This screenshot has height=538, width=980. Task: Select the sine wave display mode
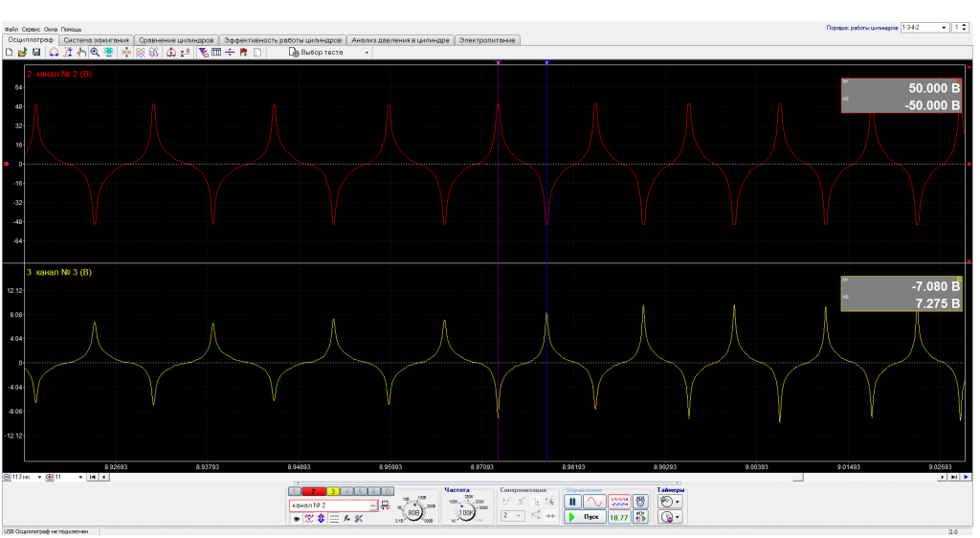(x=595, y=502)
